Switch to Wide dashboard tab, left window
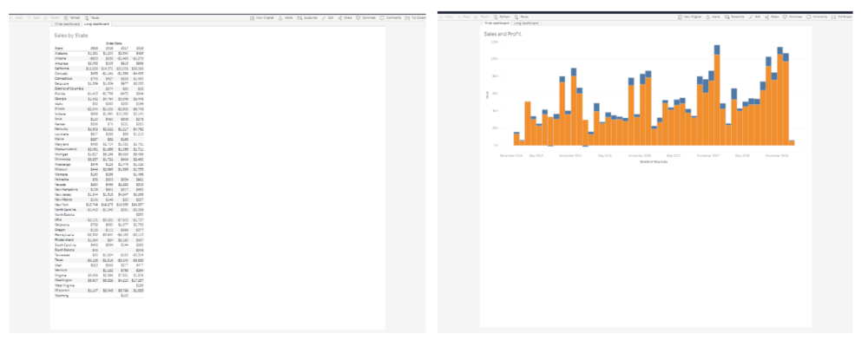 point(68,23)
